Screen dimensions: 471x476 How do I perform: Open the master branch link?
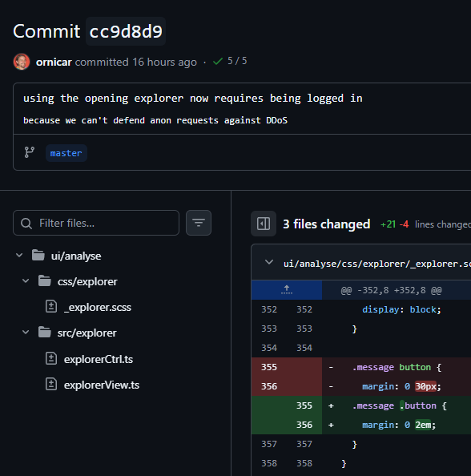click(x=66, y=153)
